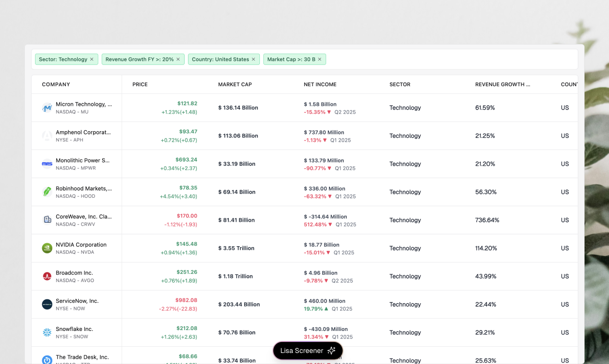Open Robinhood Markets company name

click(x=84, y=189)
